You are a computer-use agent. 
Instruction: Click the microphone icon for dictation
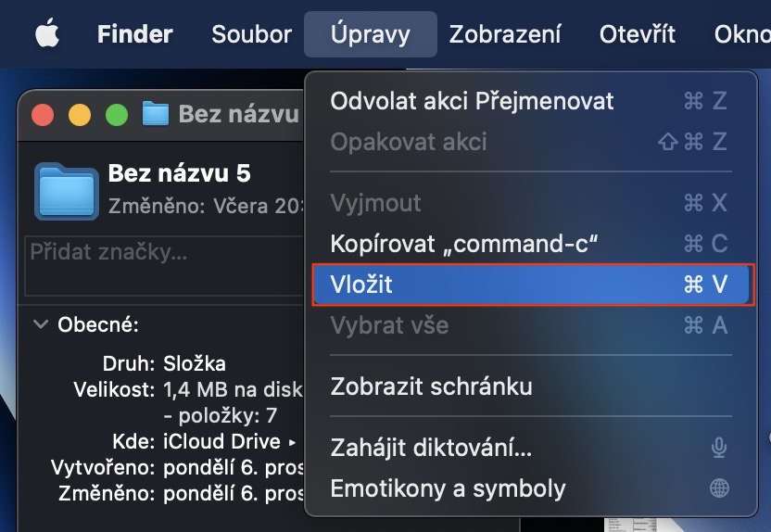pos(718,449)
